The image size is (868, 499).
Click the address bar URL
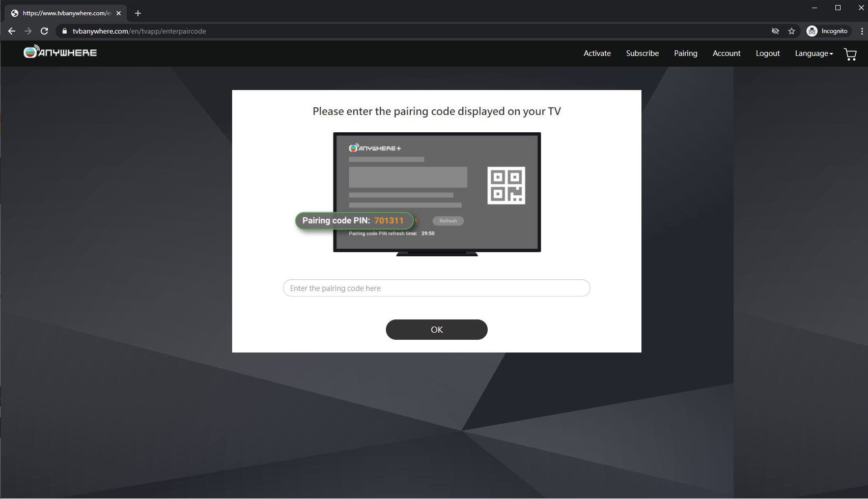[x=139, y=31]
